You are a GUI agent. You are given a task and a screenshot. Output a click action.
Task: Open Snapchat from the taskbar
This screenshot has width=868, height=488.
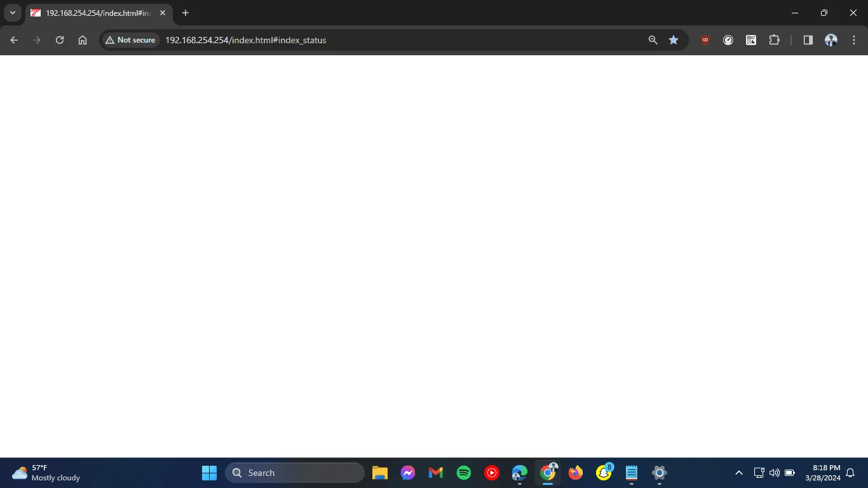[x=604, y=473]
